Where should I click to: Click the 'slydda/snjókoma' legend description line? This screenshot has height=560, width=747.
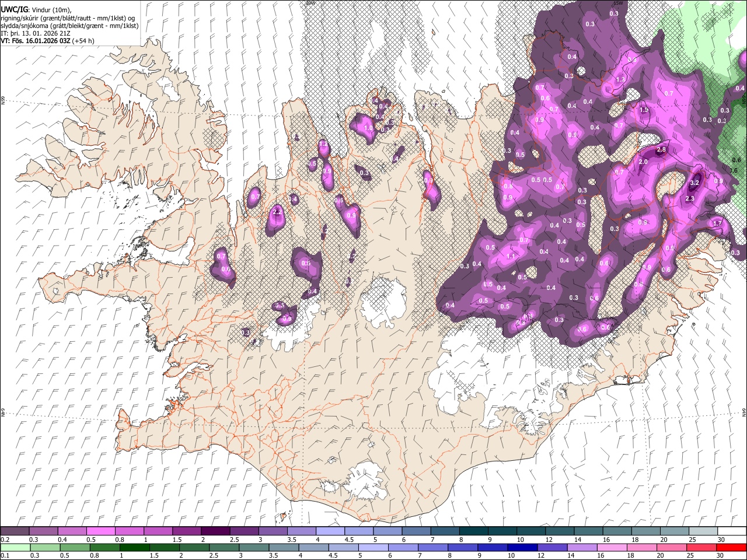point(69,26)
